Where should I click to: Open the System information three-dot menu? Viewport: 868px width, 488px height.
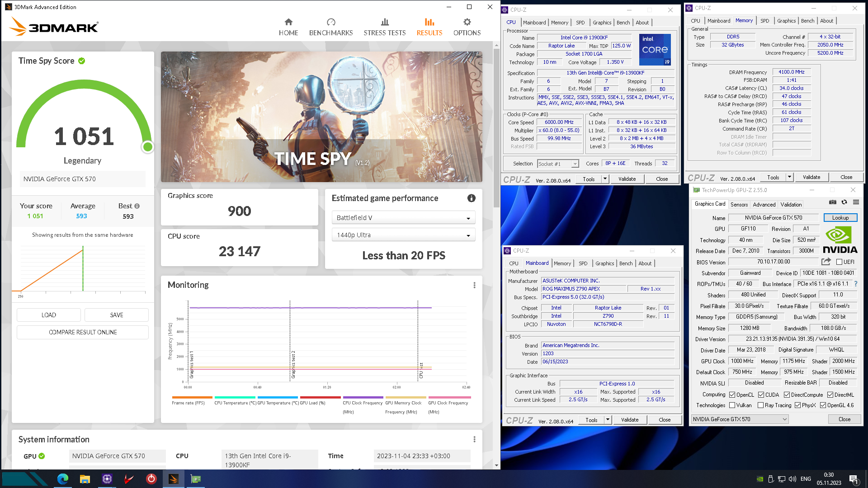(474, 439)
